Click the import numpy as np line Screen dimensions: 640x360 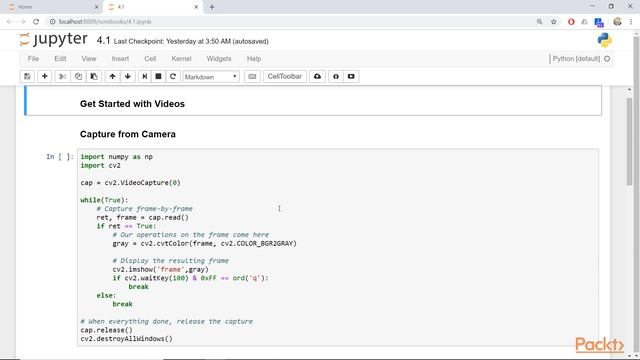[116, 157]
